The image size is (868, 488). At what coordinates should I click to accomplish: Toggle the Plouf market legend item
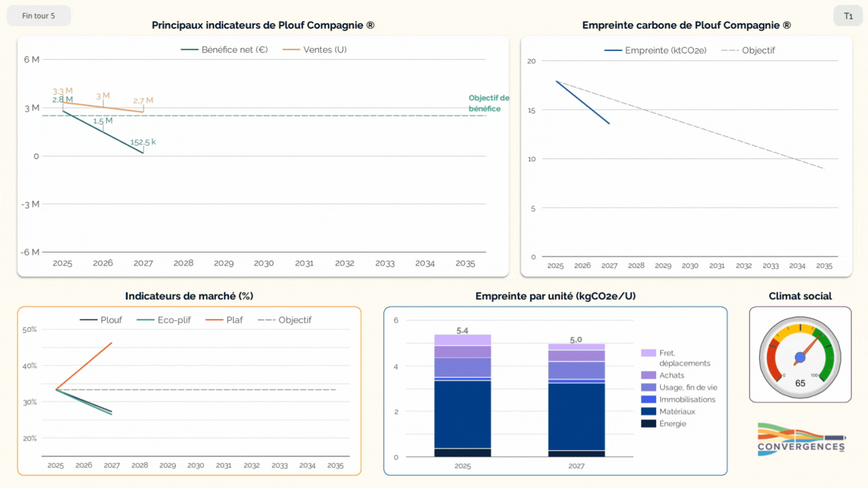[101, 320]
